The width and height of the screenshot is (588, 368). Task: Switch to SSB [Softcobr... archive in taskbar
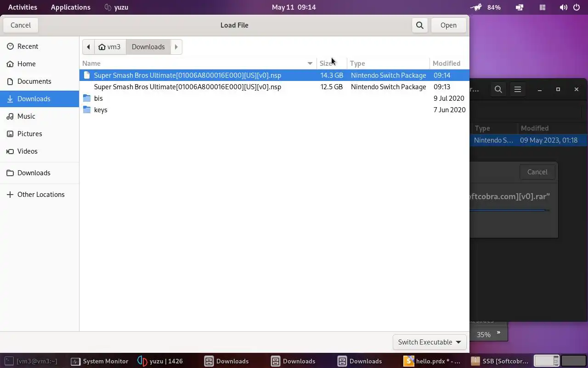click(500, 361)
